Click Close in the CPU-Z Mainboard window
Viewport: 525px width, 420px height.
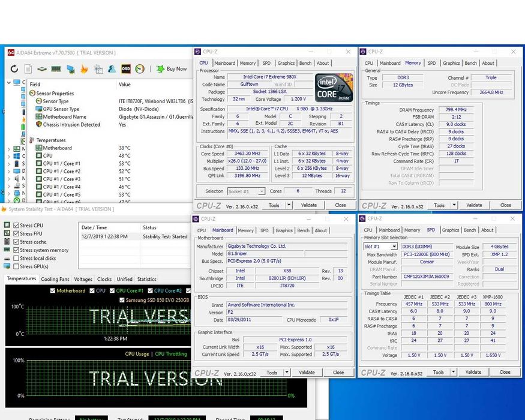click(338, 373)
